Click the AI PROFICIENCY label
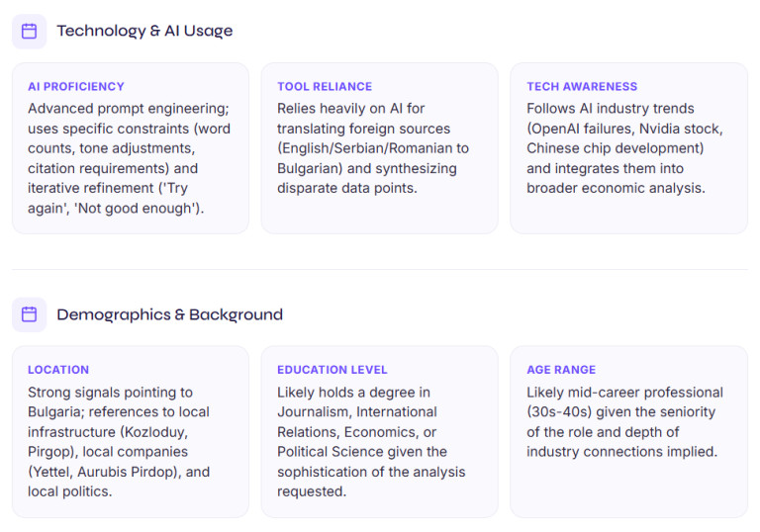 coord(76,87)
